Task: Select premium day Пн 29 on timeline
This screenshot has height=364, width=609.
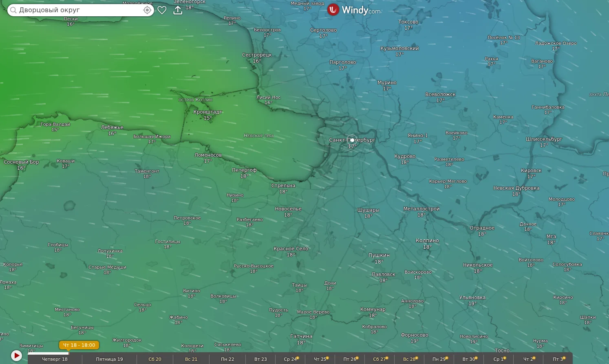Action: click(x=439, y=359)
